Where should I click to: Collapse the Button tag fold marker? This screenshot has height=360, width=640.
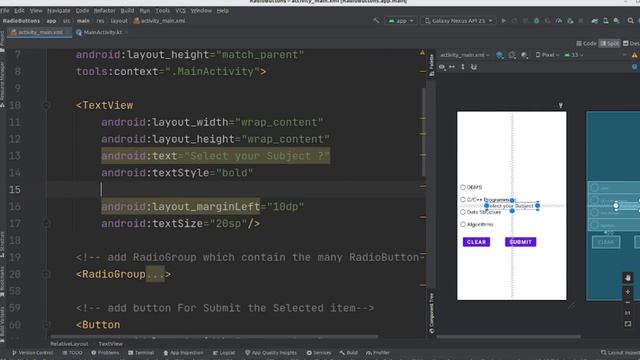pyautogui.click(x=47, y=325)
